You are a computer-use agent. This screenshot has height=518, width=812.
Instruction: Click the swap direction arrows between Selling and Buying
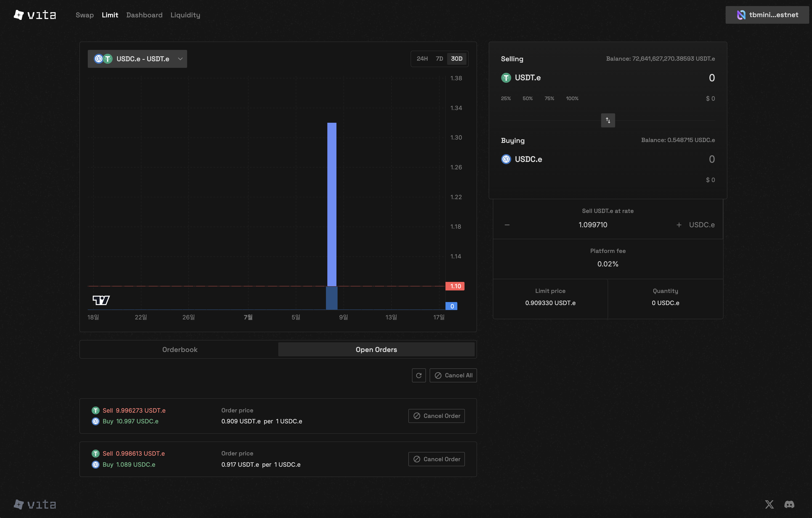(608, 120)
